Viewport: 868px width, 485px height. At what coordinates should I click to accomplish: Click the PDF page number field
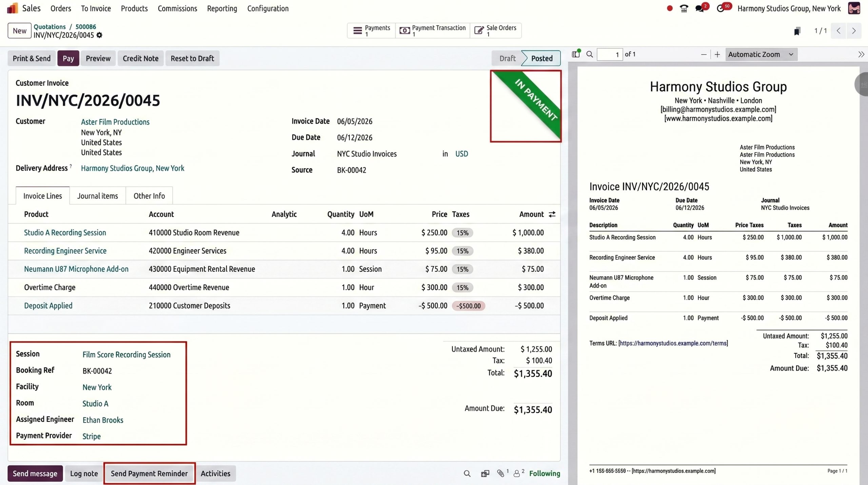[x=610, y=55]
